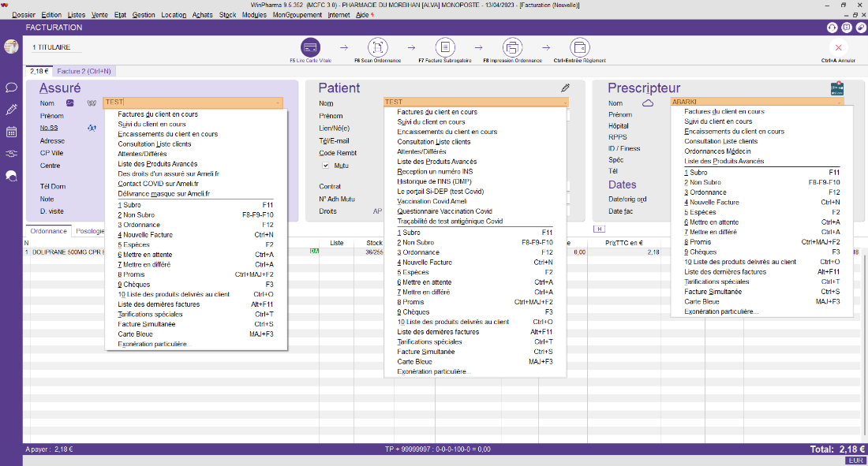Screen dimensions: 868x466
Task: Cancel the invoice with the Annuler X icon
Action: 838,47
